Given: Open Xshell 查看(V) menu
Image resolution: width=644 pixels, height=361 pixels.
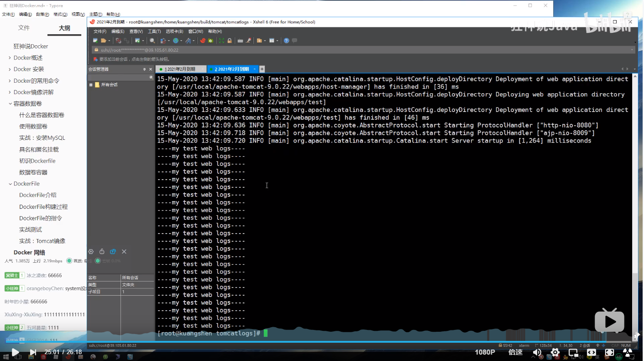Looking at the screenshot, I should pos(136,32).
